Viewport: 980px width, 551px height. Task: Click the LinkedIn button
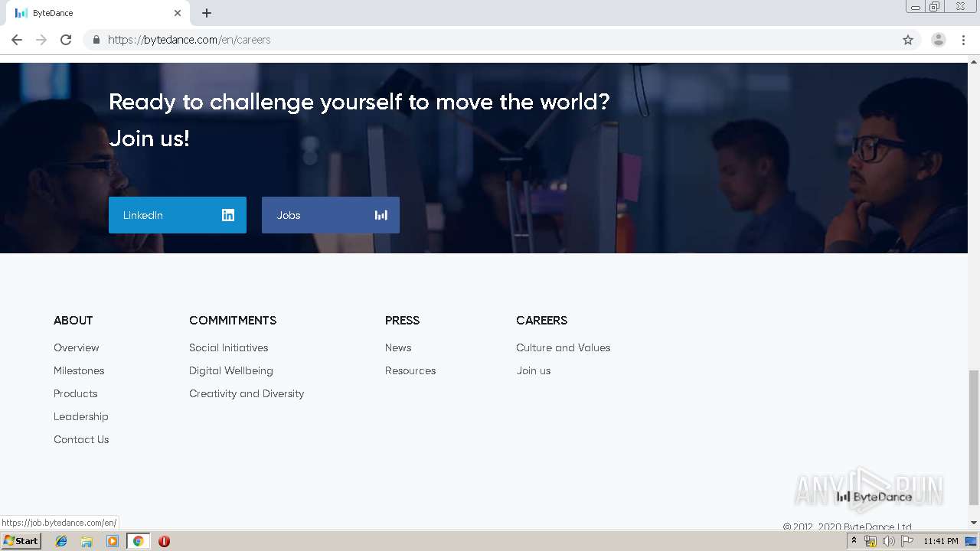point(178,215)
